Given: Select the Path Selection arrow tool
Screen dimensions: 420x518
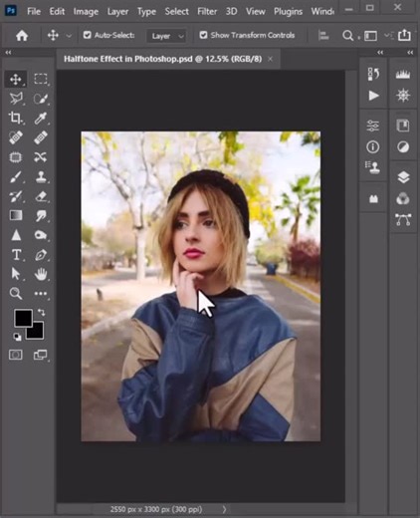Looking at the screenshot, I should 16,274.
